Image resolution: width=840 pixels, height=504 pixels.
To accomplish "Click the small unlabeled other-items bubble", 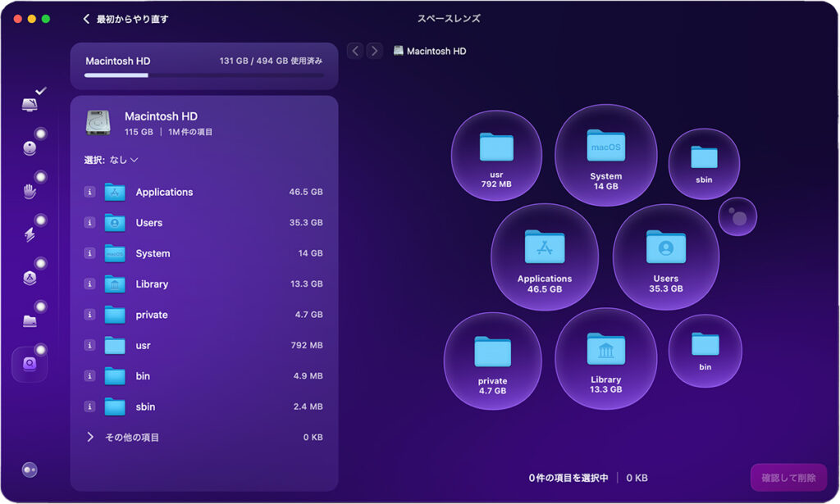I will (737, 216).
